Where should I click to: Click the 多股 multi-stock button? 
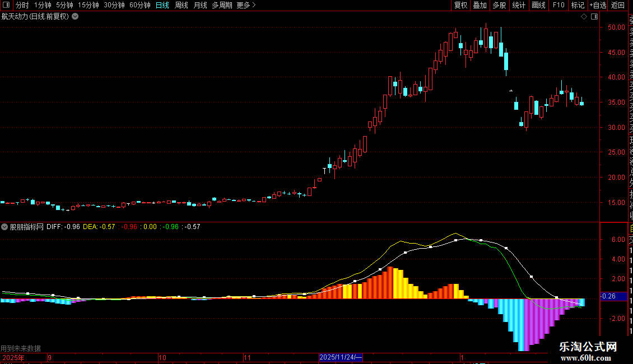(499, 5)
